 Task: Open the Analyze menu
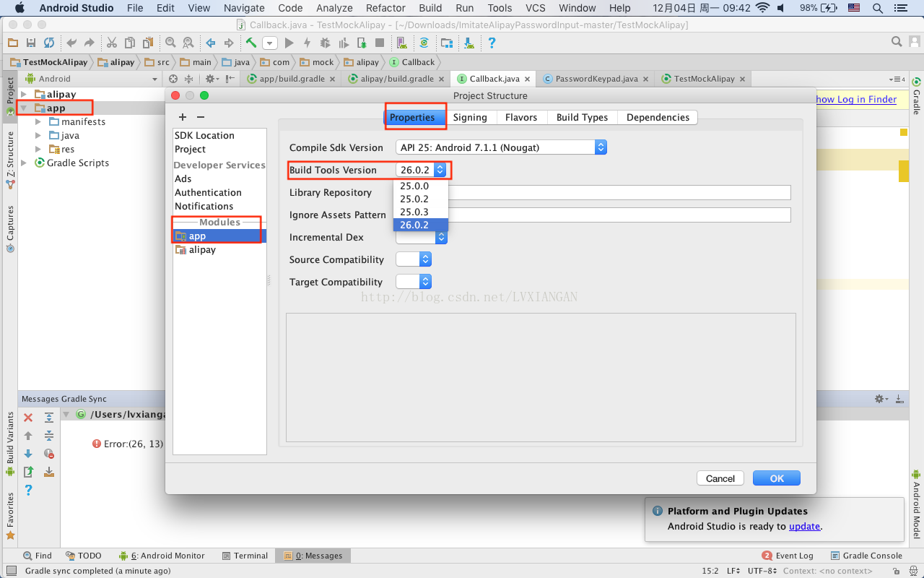[x=334, y=8]
